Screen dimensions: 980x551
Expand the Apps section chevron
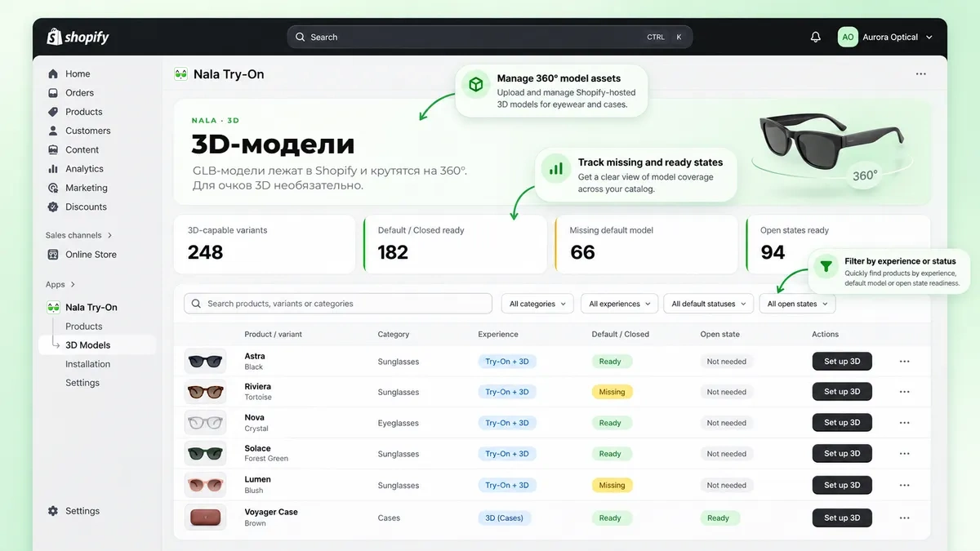tap(73, 285)
